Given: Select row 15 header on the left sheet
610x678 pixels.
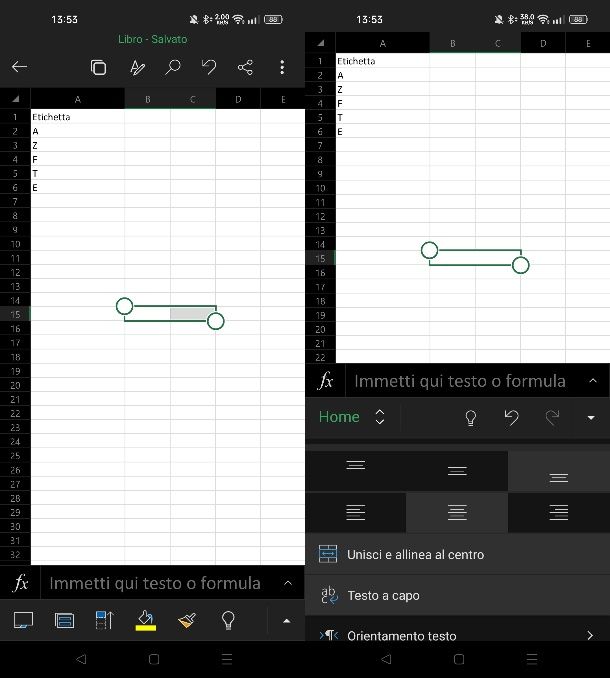Looking at the screenshot, I should coord(15,314).
